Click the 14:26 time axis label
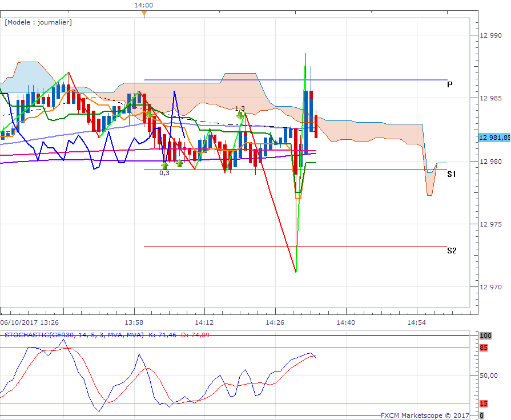This screenshot has height=420, width=511. [275, 322]
